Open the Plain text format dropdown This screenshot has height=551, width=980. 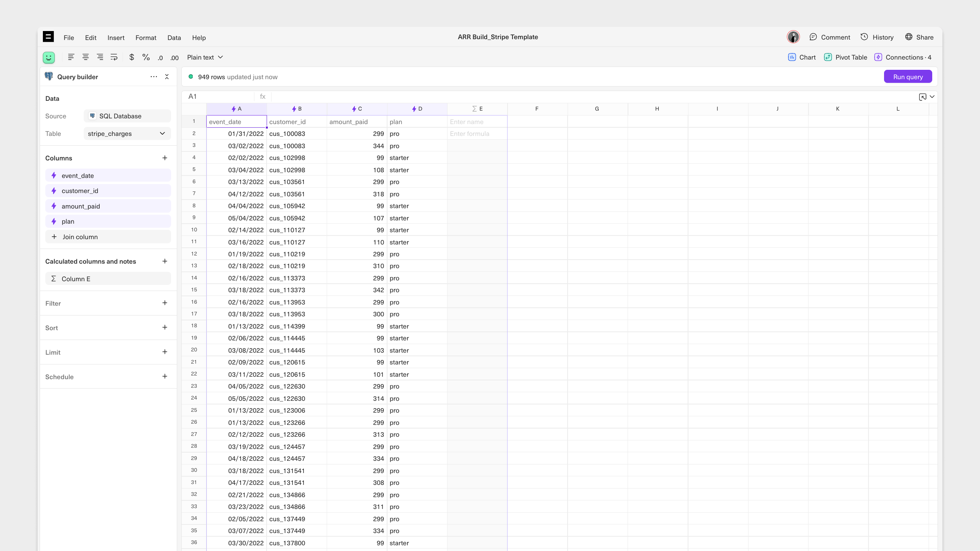coord(205,57)
